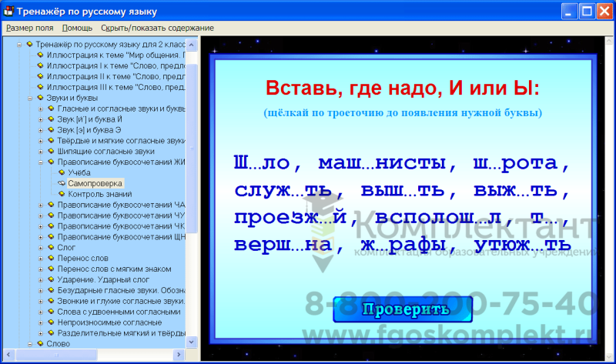Viewport: 616px width, 364px height.
Task: Open the Помощь menu
Action: 77,28
